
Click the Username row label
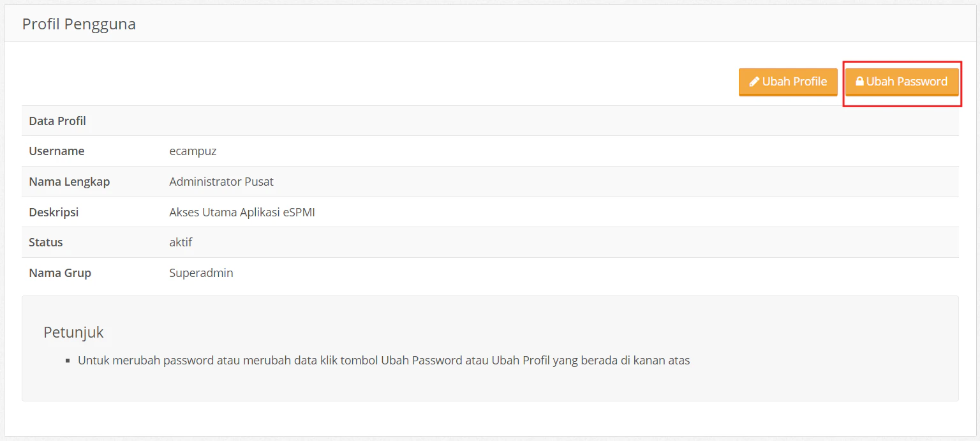click(x=56, y=151)
